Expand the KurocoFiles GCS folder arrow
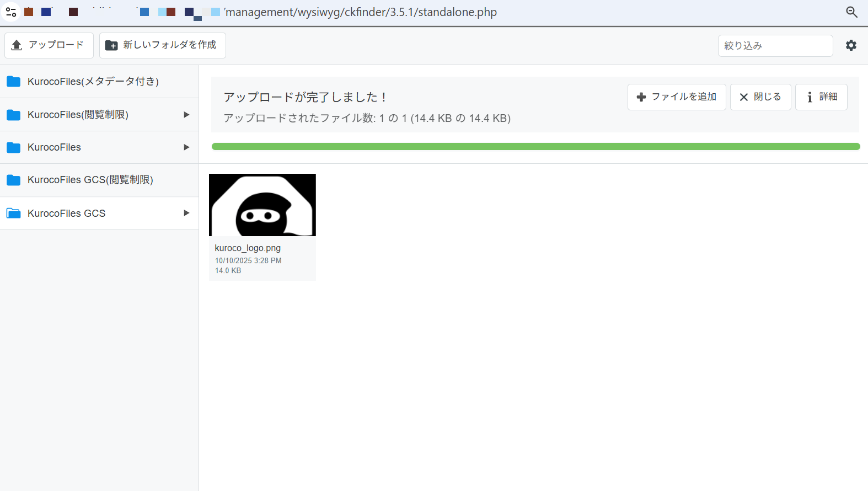 pos(186,213)
